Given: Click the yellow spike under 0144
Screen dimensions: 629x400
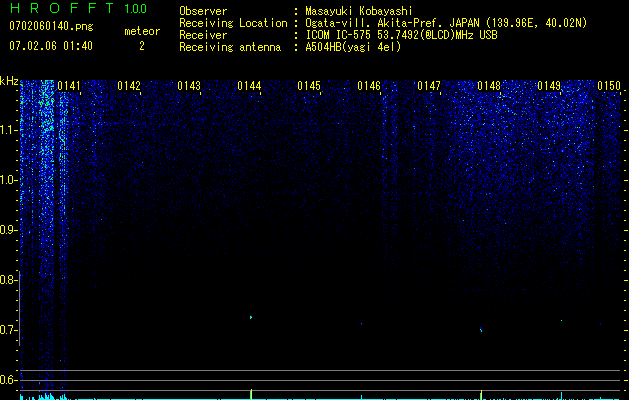Looking at the screenshot, I should [251, 394].
